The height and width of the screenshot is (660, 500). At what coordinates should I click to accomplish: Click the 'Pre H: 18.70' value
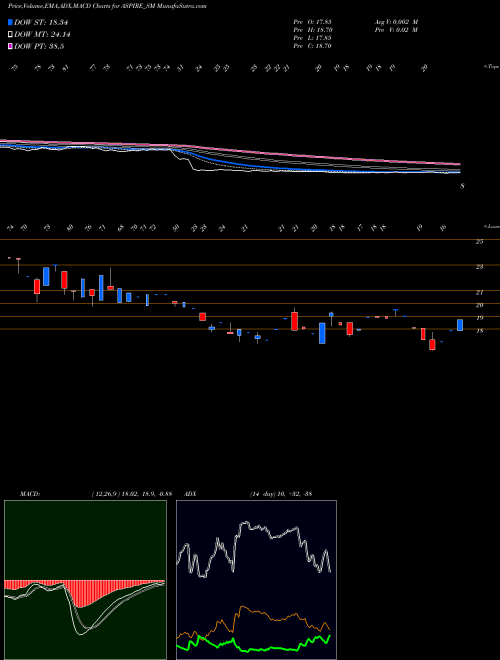(x=312, y=30)
